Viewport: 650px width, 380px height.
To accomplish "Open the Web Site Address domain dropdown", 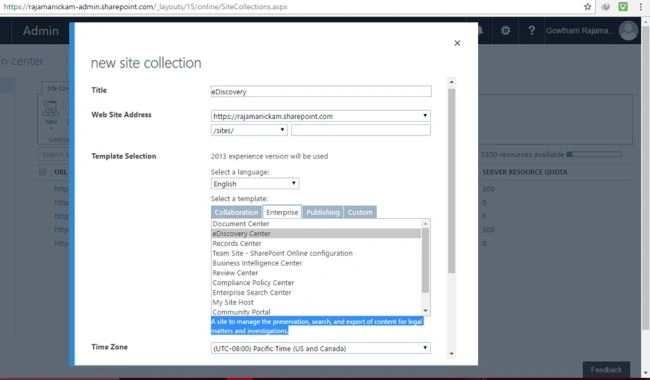I will 320,116.
